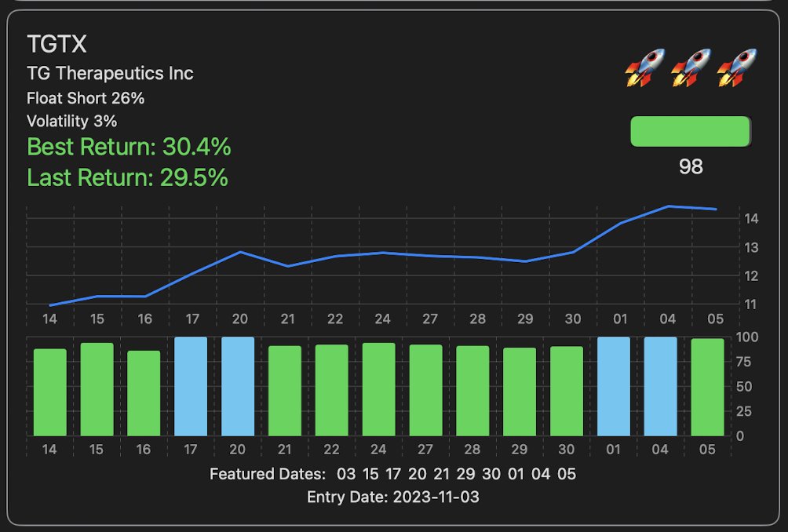Click the green score bar for date 28
788x532 pixels.
coord(473,391)
